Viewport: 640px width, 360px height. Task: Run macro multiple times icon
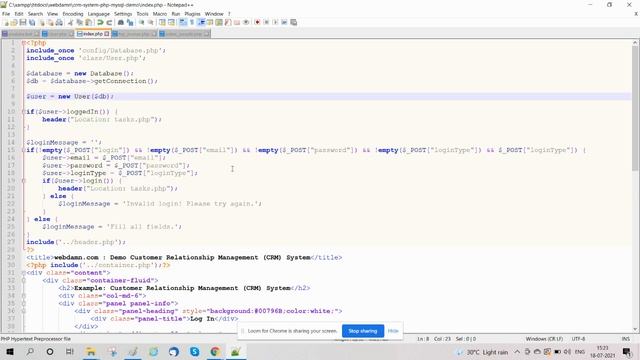tap(284, 22)
